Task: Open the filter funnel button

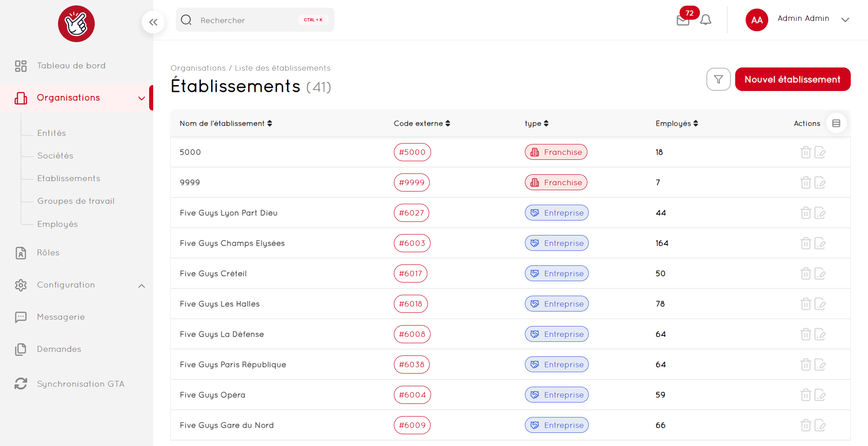Action: 718,79
